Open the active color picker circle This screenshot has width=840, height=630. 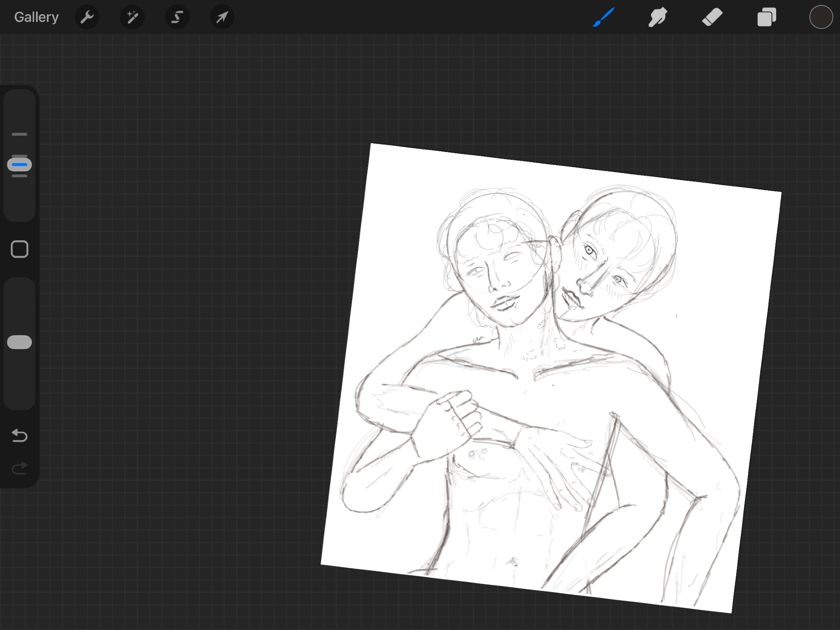pos(821,17)
